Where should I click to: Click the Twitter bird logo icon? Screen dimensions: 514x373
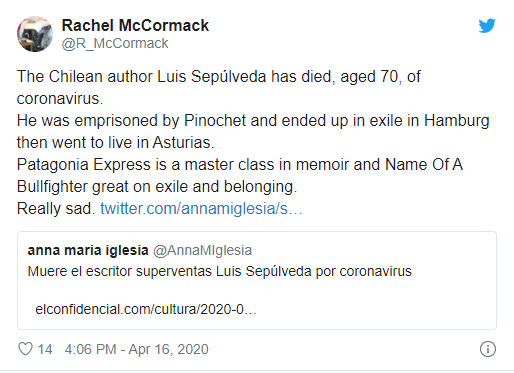tap(487, 26)
